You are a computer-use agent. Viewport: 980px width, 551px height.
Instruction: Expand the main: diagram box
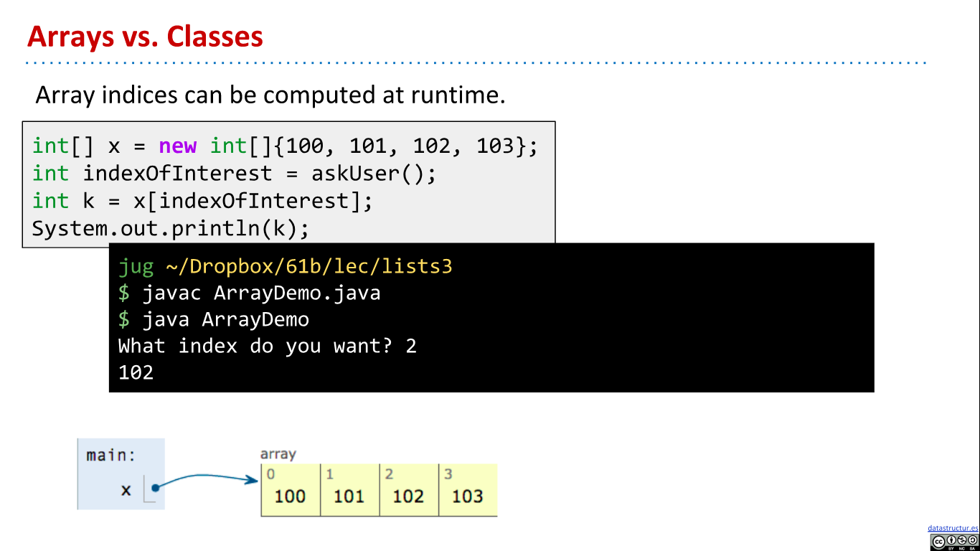click(x=120, y=474)
